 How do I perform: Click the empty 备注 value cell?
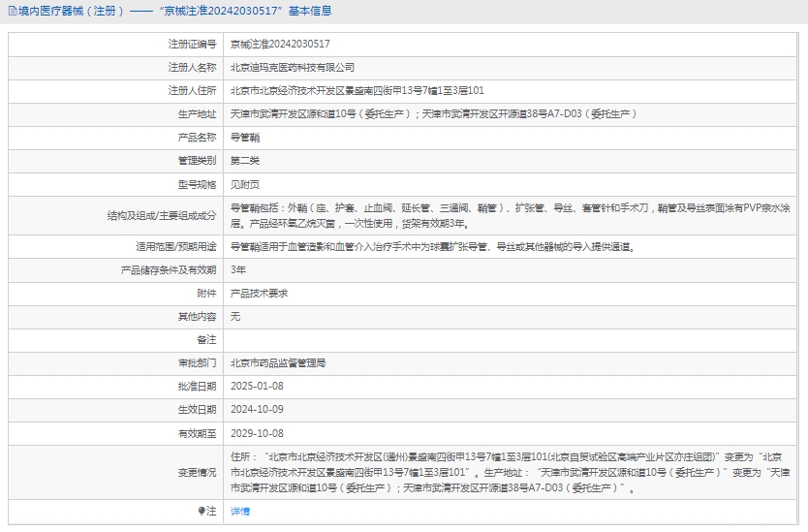tap(513, 340)
